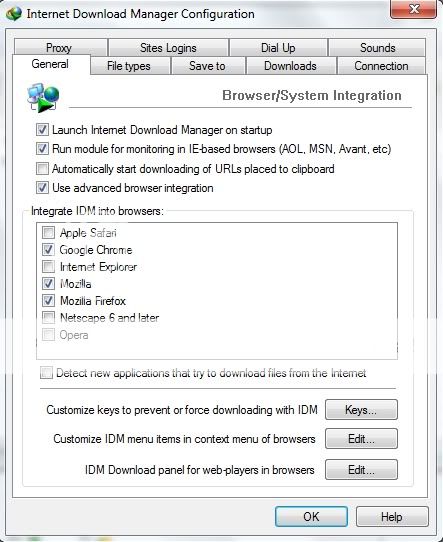Toggle Use advanced browser integration checkbox
Image resolution: width=443 pixels, height=542 pixels.
pyautogui.click(x=43, y=188)
